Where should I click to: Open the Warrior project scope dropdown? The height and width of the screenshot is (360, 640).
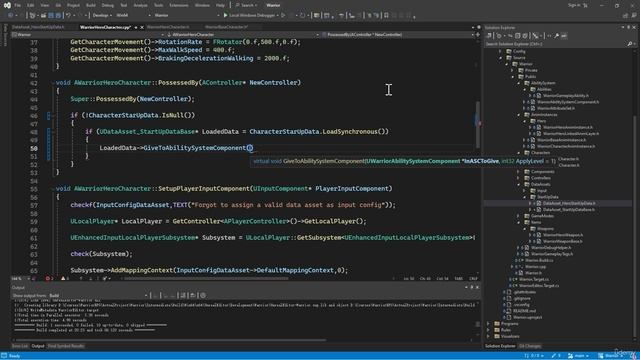[88, 35]
